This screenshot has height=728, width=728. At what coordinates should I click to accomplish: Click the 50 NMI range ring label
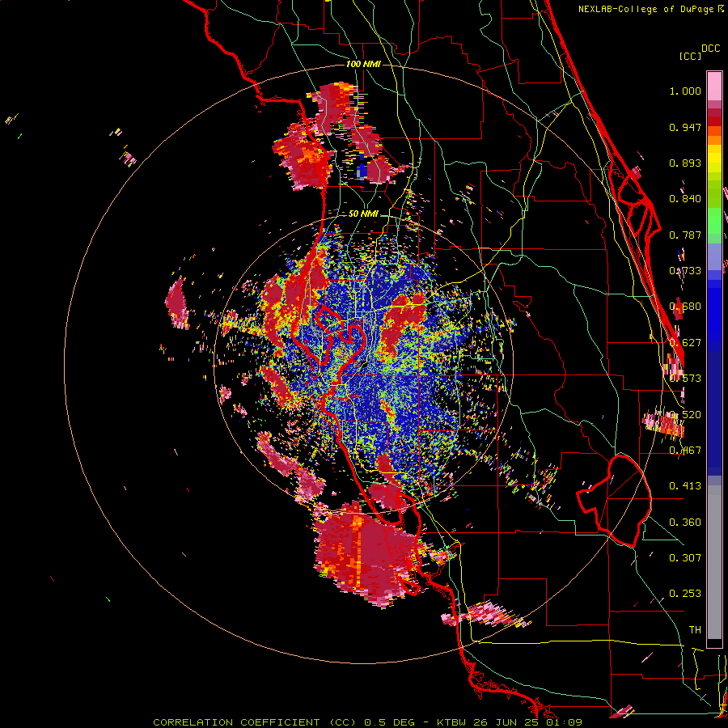pos(363,214)
